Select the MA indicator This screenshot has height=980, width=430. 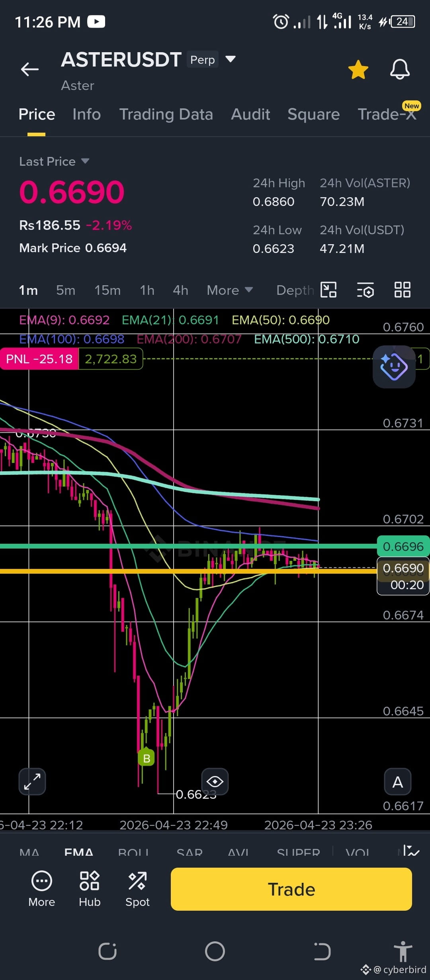29,853
